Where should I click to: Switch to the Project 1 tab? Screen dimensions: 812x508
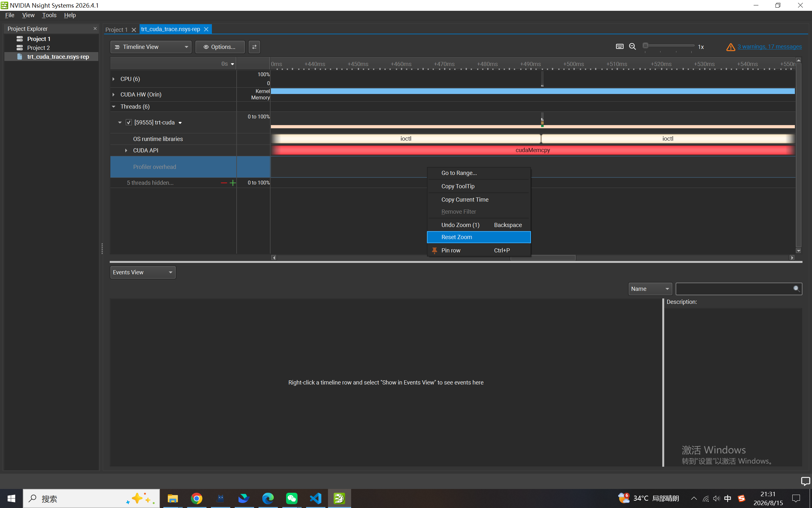pos(116,30)
